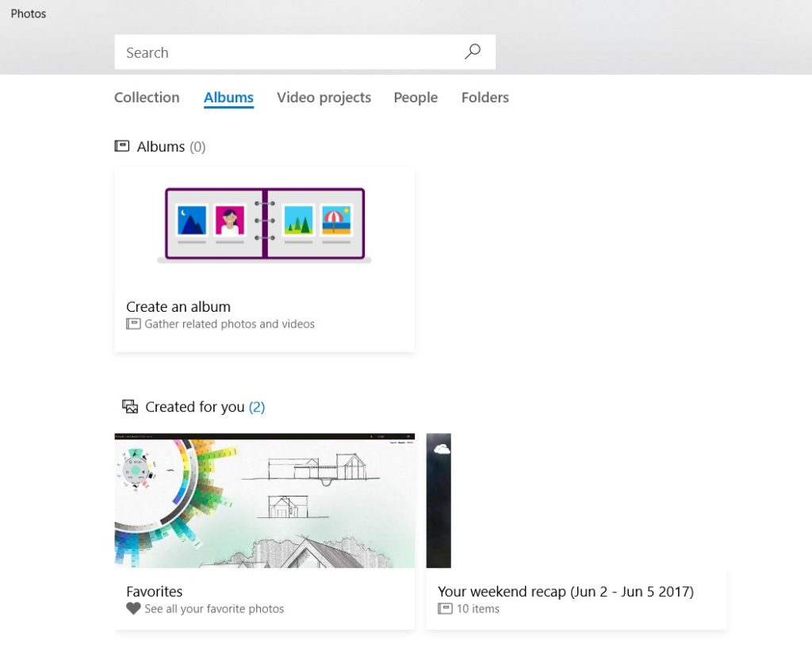Click the Created for you icon
This screenshot has width=812, height=652.
(x=130, y=406)
